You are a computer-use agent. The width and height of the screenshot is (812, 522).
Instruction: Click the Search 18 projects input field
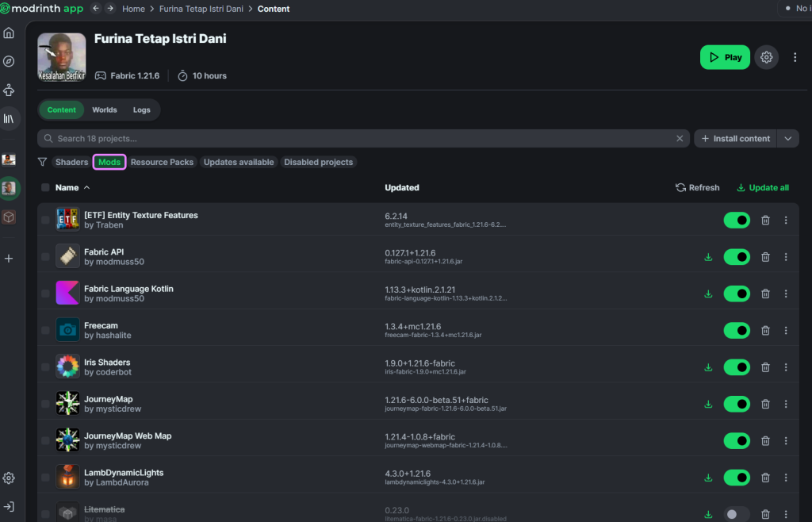click(357, 138)
